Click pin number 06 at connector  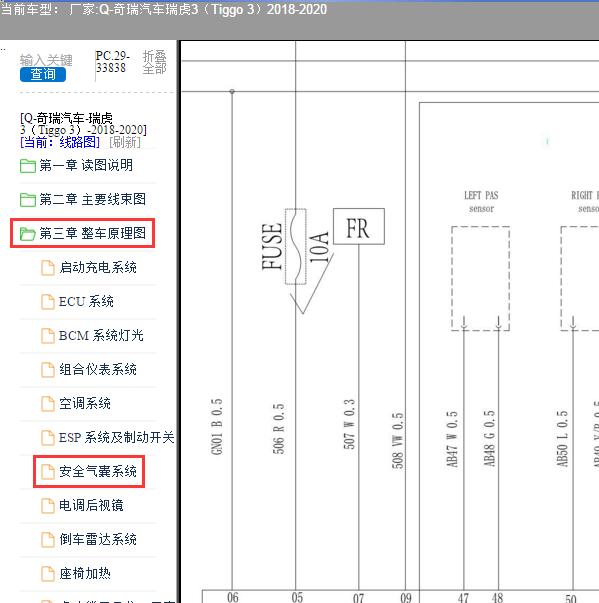click(x=233, y=597)
